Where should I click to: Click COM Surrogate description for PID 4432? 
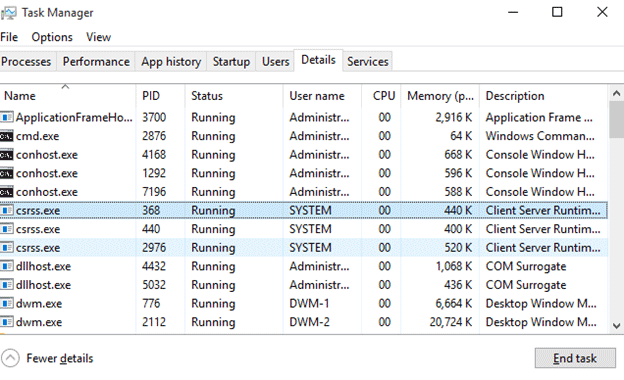(x=526, y=266)
